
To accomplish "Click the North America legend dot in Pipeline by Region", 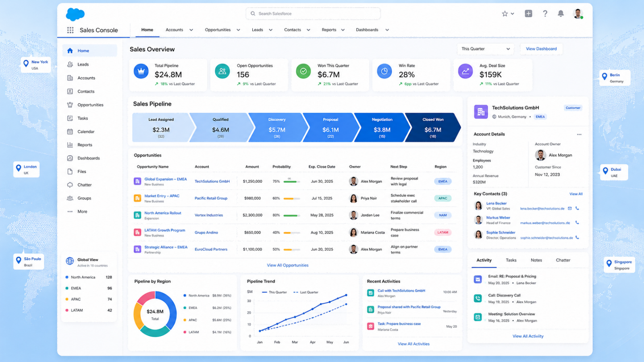I will [185, 296].
